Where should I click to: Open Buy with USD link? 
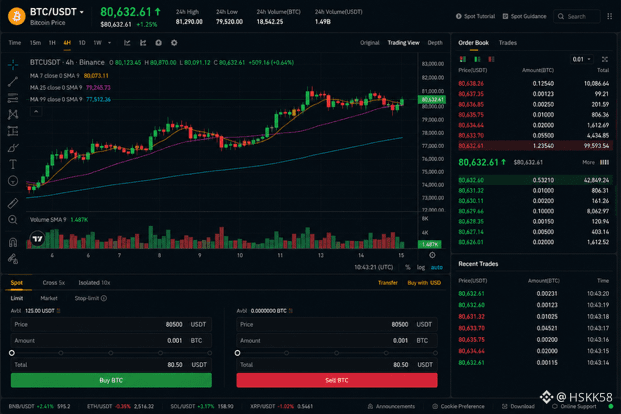point(424,283)
